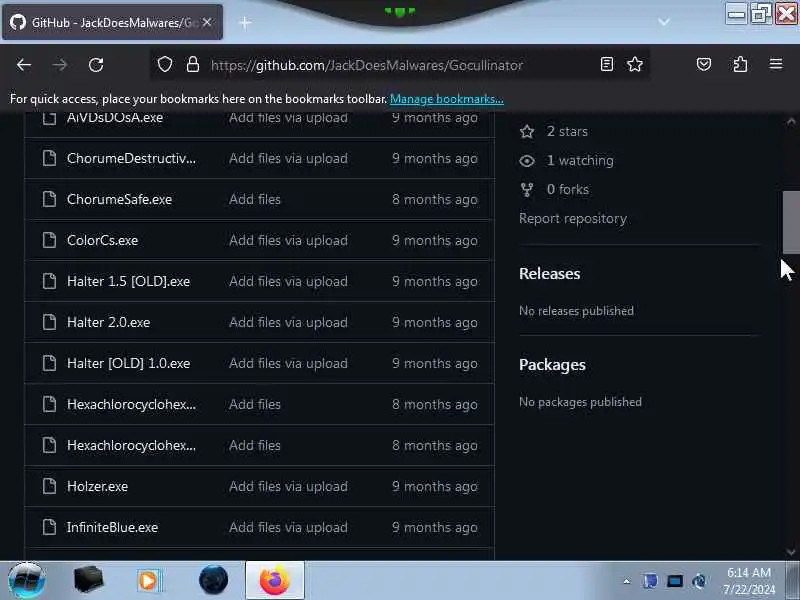This screenshot has width=800, height=600.
Task: Open the dark round app taskbar icon
Action: (x=213, y=580)
